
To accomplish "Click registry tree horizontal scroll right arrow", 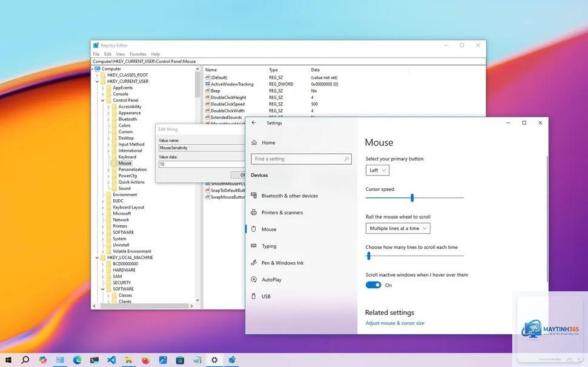I will click(x=192, y=306).
